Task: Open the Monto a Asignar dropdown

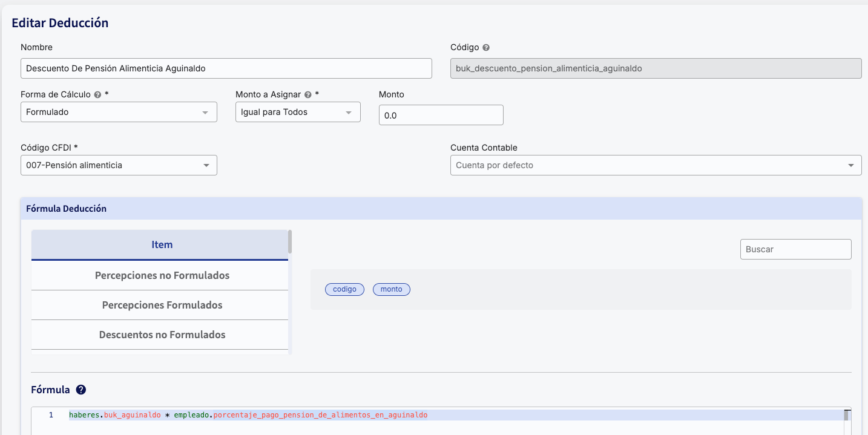Action: [x=297, y=112]
